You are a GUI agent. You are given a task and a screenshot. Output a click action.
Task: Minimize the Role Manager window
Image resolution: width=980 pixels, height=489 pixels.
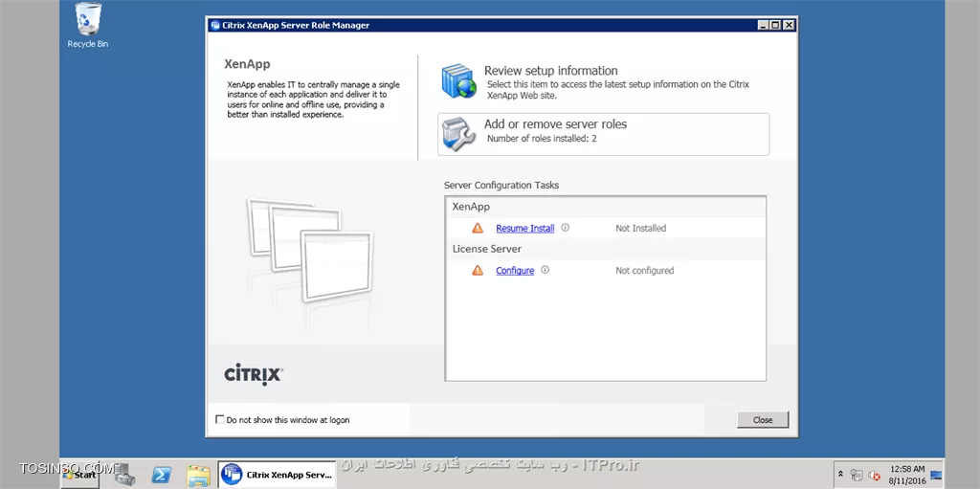[x=763, y=26]
